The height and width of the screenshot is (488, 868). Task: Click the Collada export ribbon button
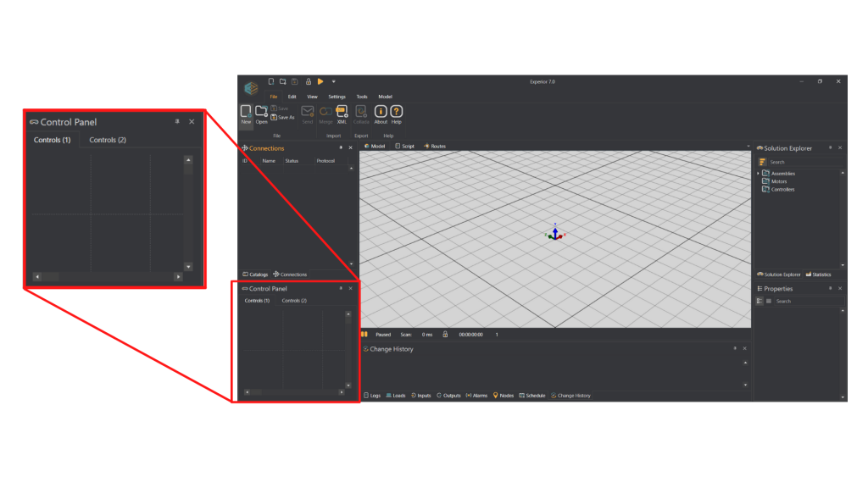point(361,114)
